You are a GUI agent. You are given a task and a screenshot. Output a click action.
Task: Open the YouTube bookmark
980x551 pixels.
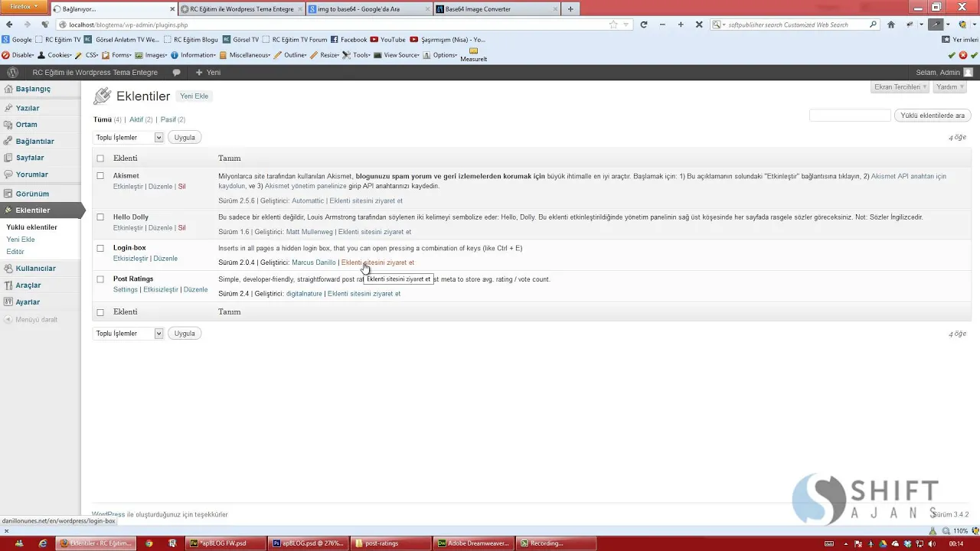[x=387, y=39]
